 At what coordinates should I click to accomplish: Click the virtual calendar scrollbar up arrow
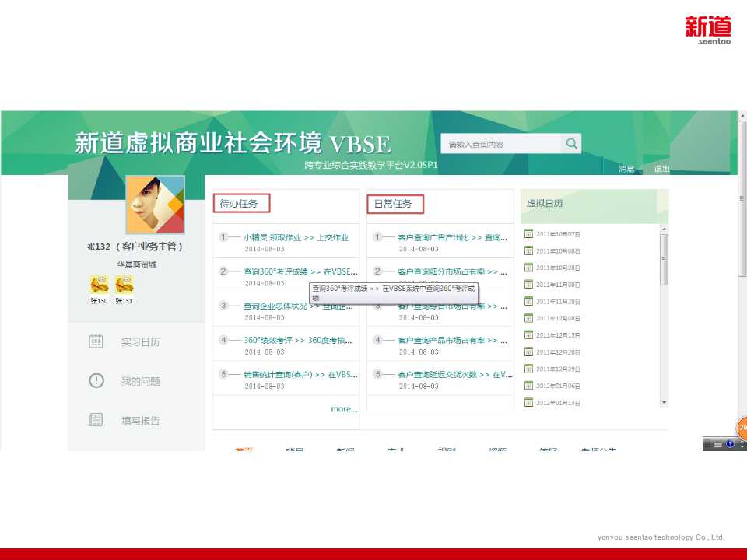point(664,229)
